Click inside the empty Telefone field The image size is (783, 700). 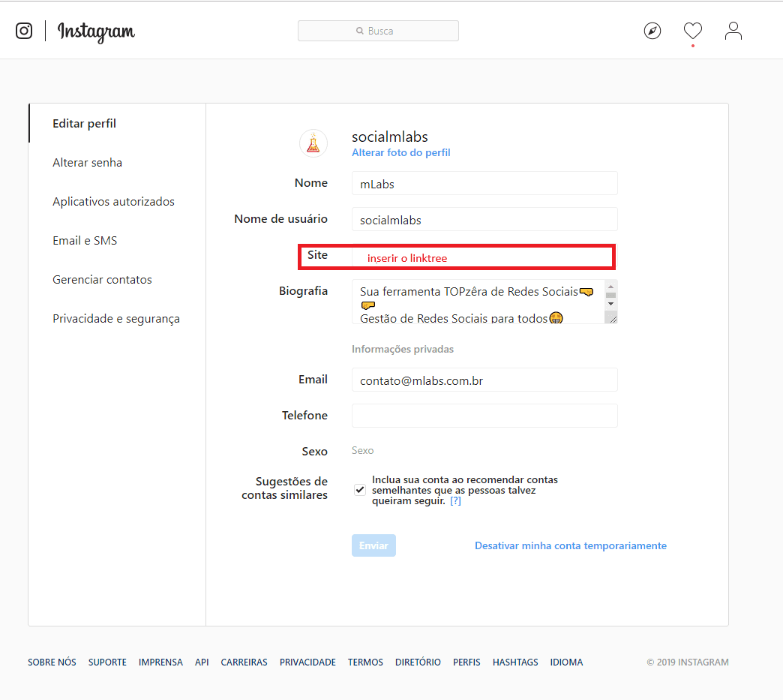click(484, 416)
